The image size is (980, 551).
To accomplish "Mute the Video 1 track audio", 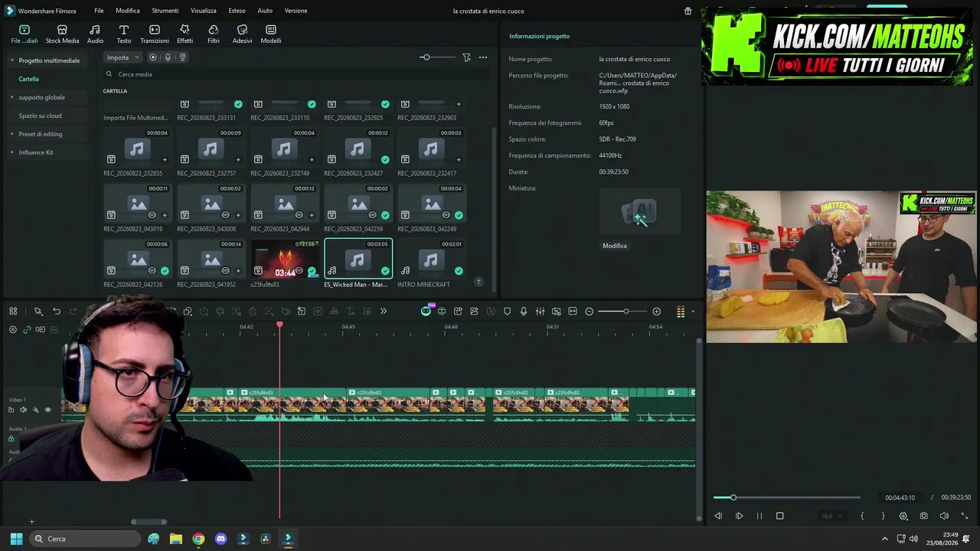I will (x=23, y=410).
